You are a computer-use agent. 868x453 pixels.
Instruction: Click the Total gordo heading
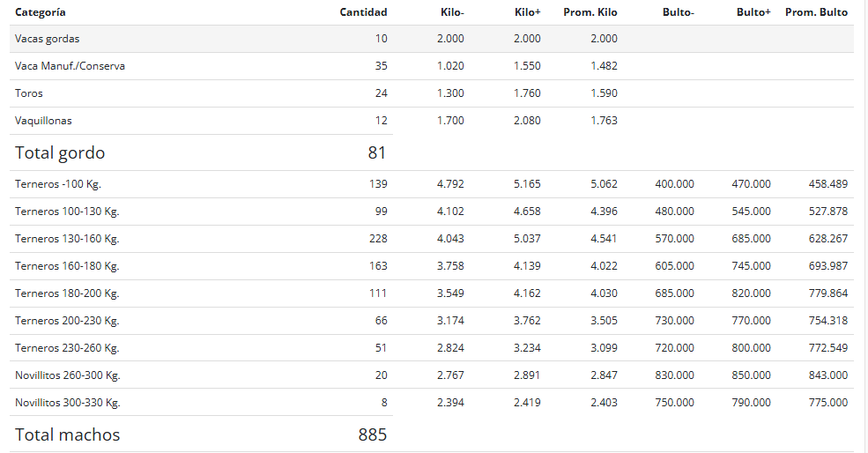pos(60,152)
